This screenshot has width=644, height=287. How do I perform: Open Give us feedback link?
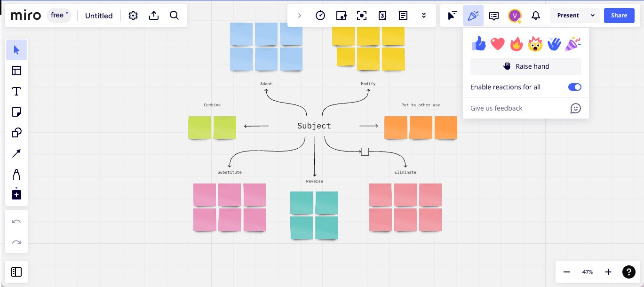[496, 108]
